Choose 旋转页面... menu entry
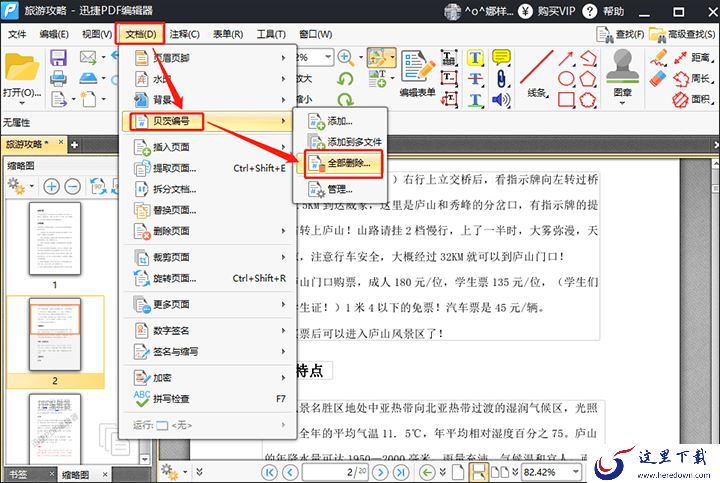Screen dimensions: 720x483 click(209, 278)
